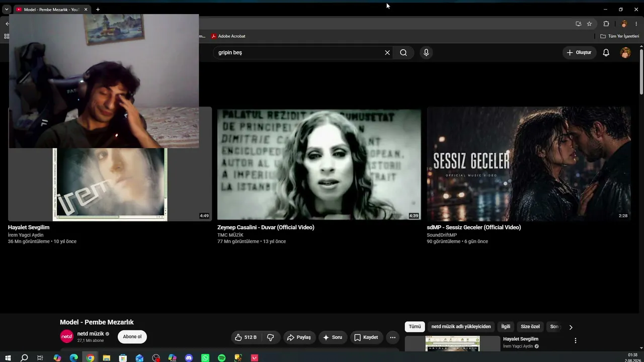The image size is (644, 362).
Task: Open WhatsApp from the taskbar
Action: tap(205, 358)
